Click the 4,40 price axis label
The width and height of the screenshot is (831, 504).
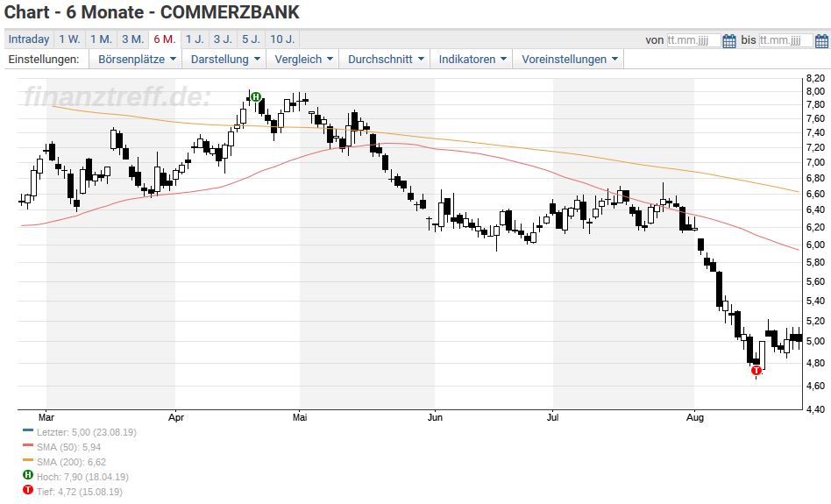(815, 409)
